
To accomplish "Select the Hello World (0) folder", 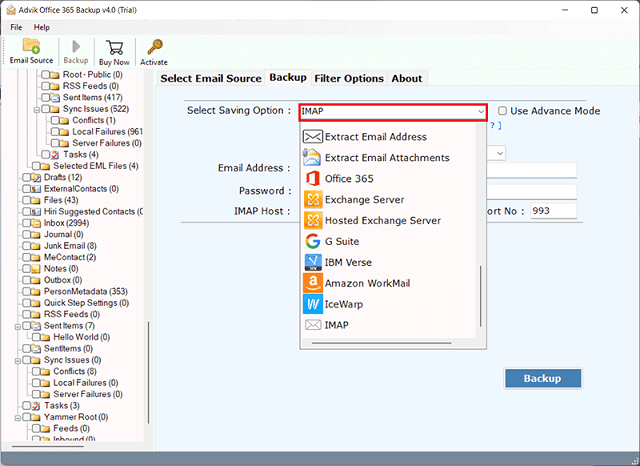I will coord(82,337).
